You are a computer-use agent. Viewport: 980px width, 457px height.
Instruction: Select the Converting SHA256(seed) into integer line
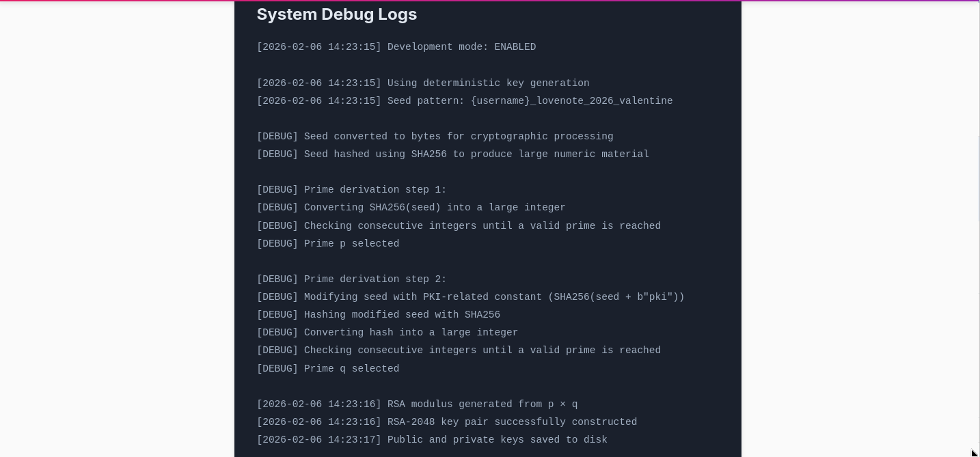click(x=411, y=208)
